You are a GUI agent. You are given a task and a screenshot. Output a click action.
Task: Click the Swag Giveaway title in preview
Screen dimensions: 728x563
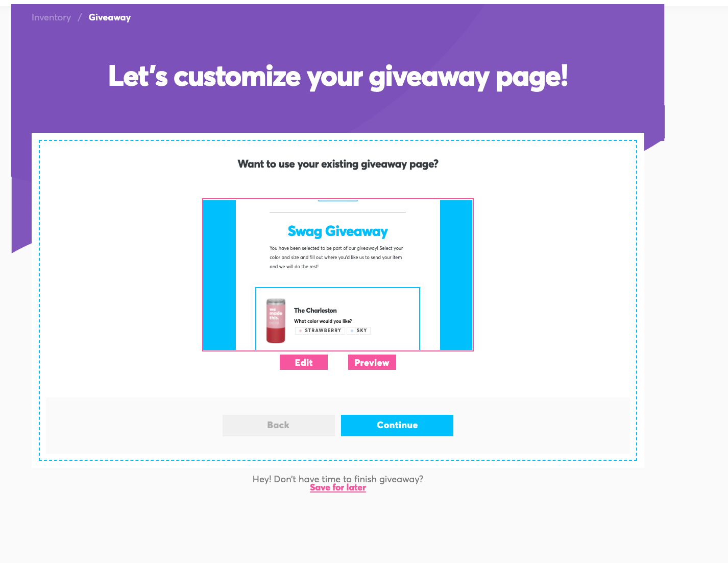tap(337, 231)
